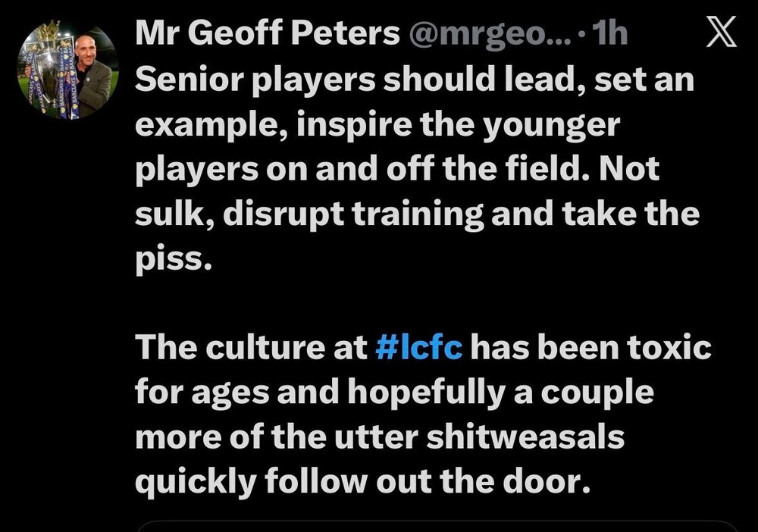Click the word 'piss.' ending the first paragraph
758x532 pixels.
pyautogui.click(x=174, y=259)
